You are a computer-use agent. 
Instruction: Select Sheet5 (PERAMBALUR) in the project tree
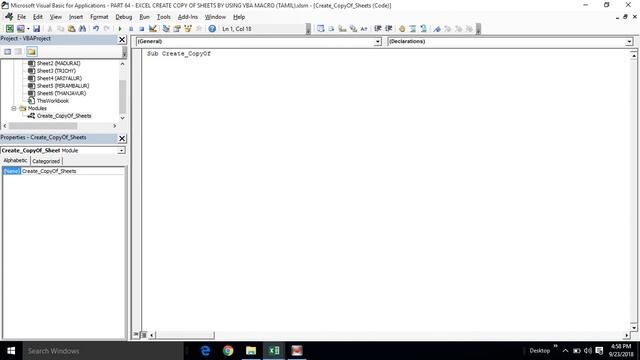pos(63,86)
